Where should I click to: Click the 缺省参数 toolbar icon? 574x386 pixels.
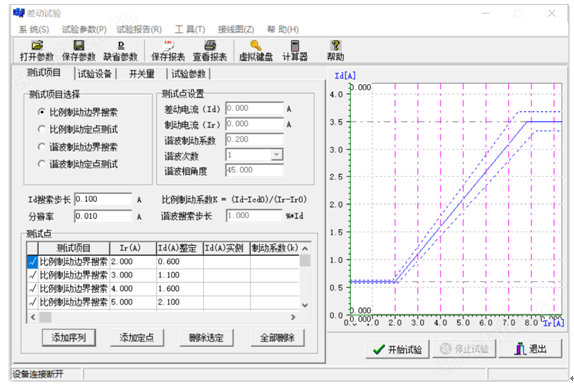[121, 45]
